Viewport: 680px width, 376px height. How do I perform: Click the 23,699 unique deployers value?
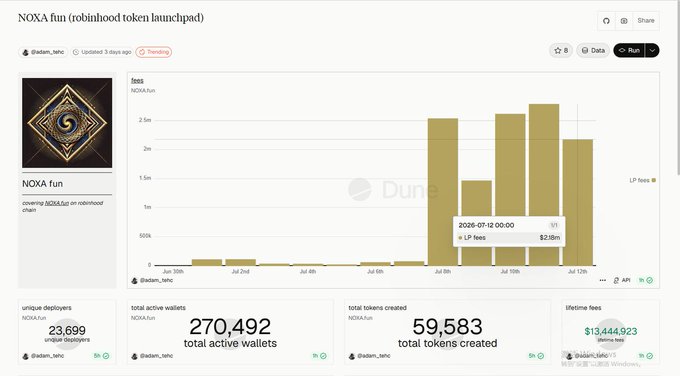pyautogui.click(x=67, y=330)
